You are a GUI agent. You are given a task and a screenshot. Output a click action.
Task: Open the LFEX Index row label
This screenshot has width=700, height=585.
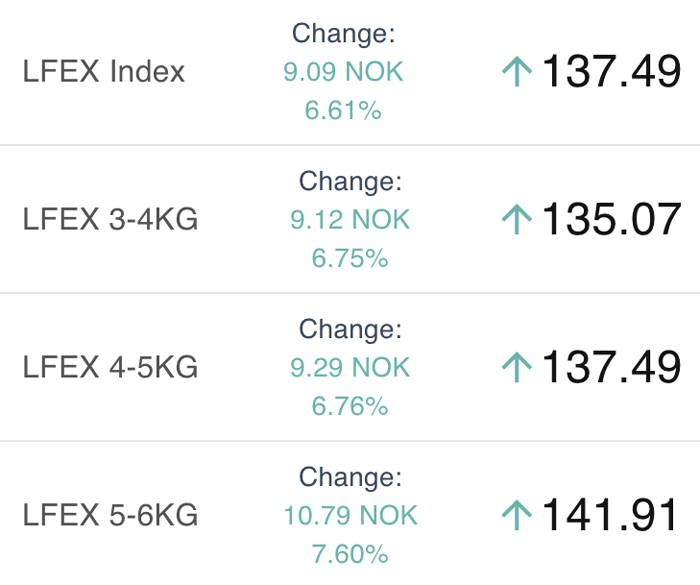point(104,72)
